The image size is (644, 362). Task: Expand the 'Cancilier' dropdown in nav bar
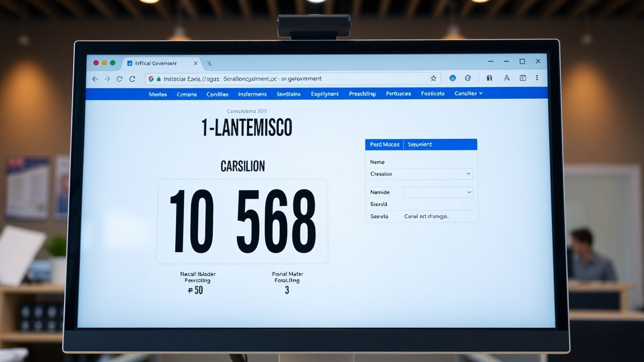469,93
